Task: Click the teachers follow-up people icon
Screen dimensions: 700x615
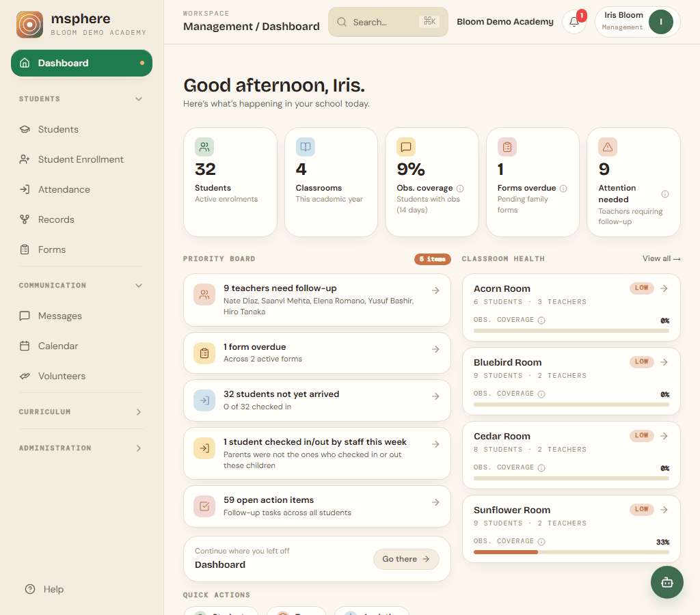Action: 204,295
